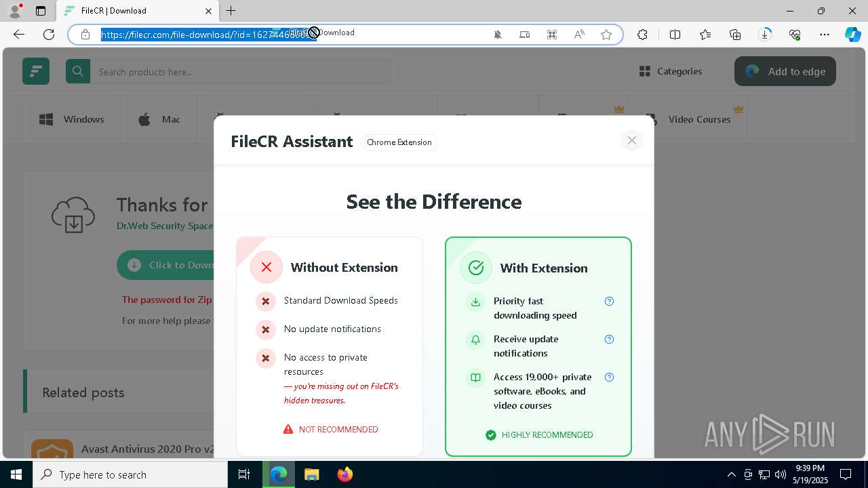Close the FileCR Assistant dialog
Screen dimensions: 868x488
(x=631, y=140)
